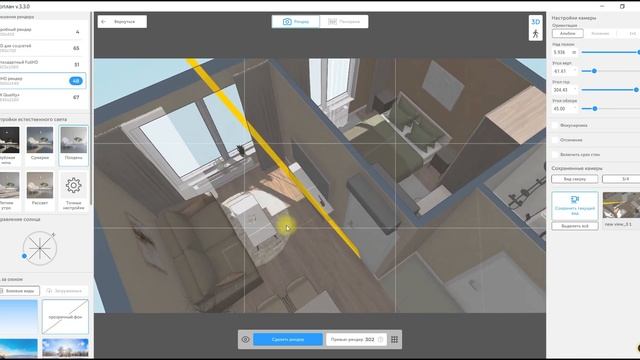Open the Внешние виды tab
This screenshot has width=640, height=360.
point(20,291)
